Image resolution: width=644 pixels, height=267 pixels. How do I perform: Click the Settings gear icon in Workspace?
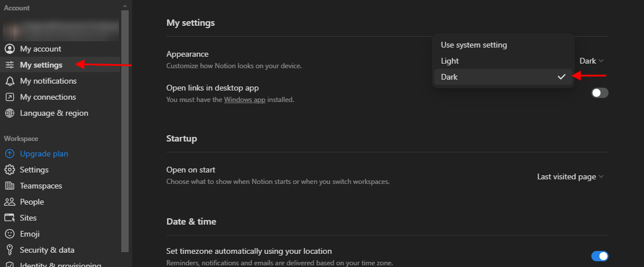(10, 170)
